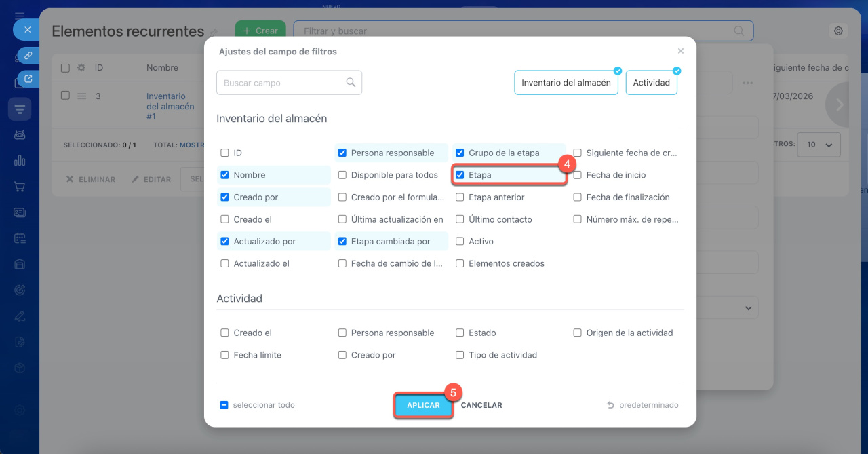Click the magnifier icon in Buscar campo
This screenshot has width=868, height=454.
pyautogui.click(x=351, y=83)
